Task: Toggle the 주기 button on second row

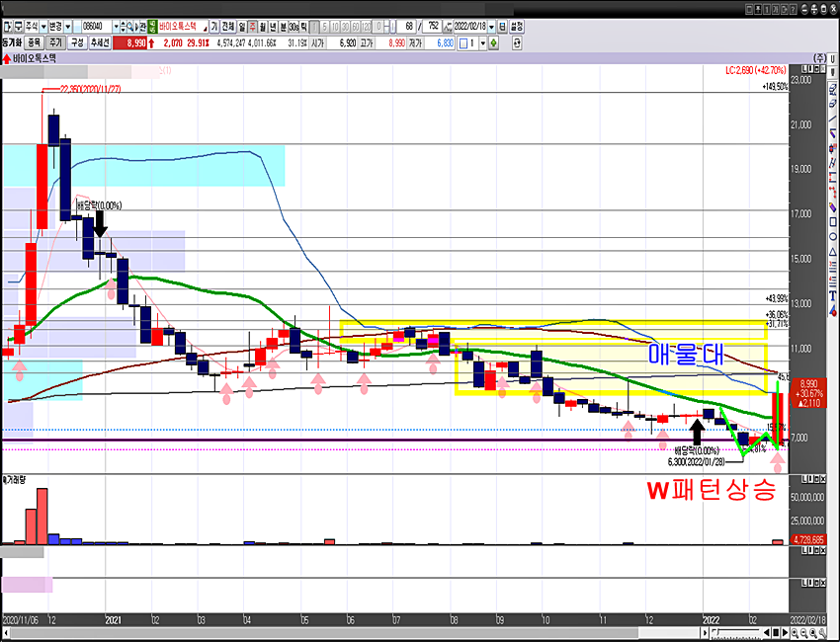Action: [55, 43]
